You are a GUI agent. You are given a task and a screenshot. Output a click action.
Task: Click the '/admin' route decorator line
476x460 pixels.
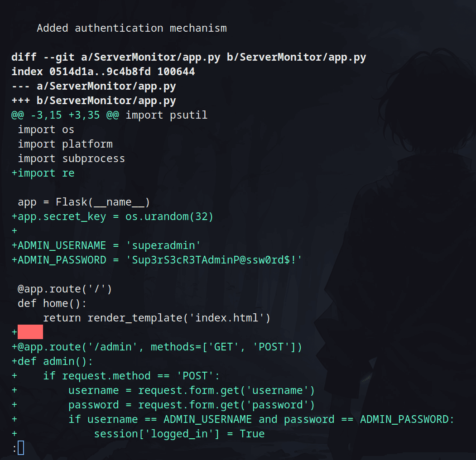point(157,347)
